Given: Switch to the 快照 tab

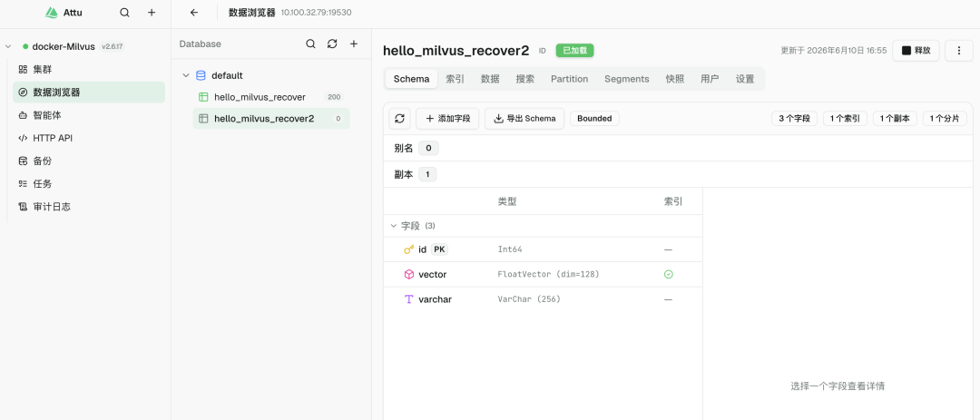Looking at the screenshot, I should [675, 79].
